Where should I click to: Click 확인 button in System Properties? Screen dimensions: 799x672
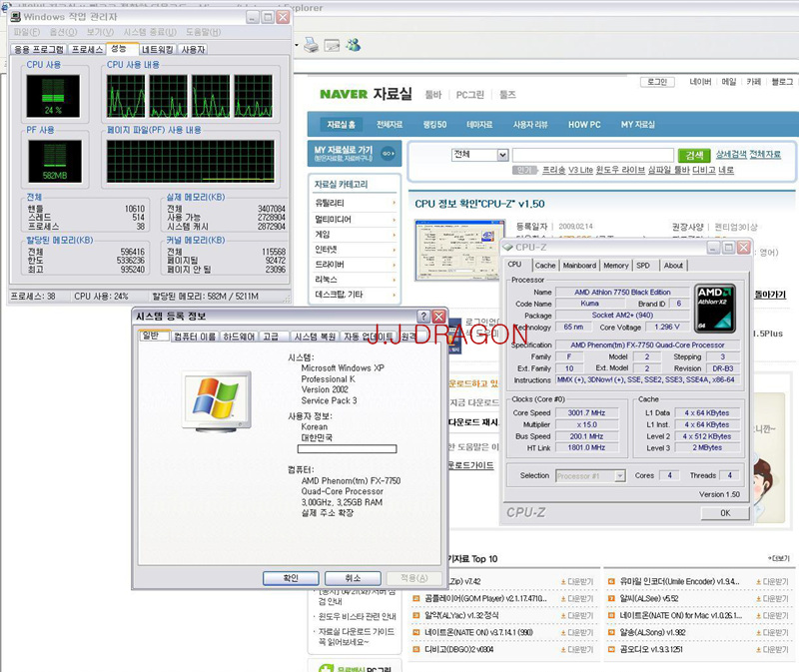(291, 578)
